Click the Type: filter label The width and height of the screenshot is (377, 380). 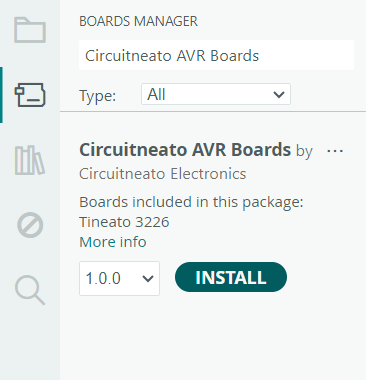tap(98, 96)
